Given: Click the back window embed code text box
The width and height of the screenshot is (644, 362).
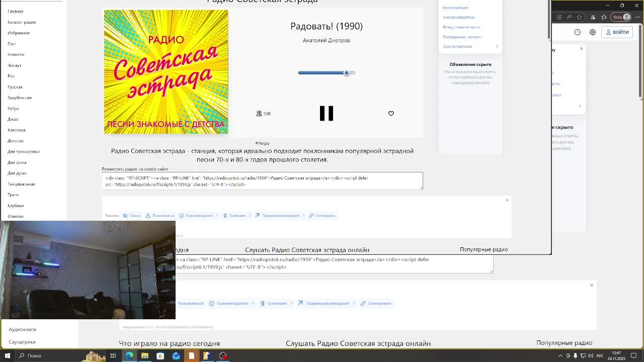Looking at the screenshot, I should coord(334,264).
